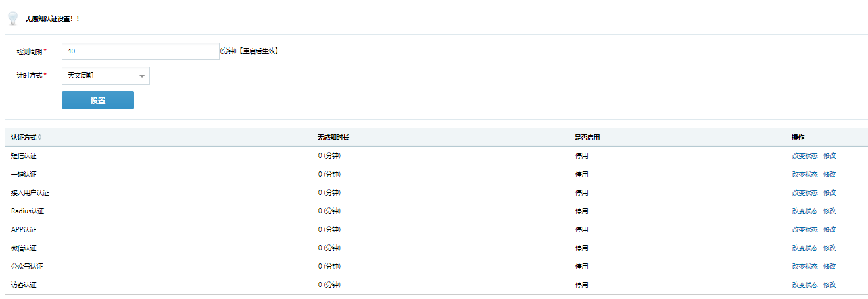Click the 停用 status for APP认证
Image resolution: width=868 pixels, height=299 pixels.
[581, 230]
